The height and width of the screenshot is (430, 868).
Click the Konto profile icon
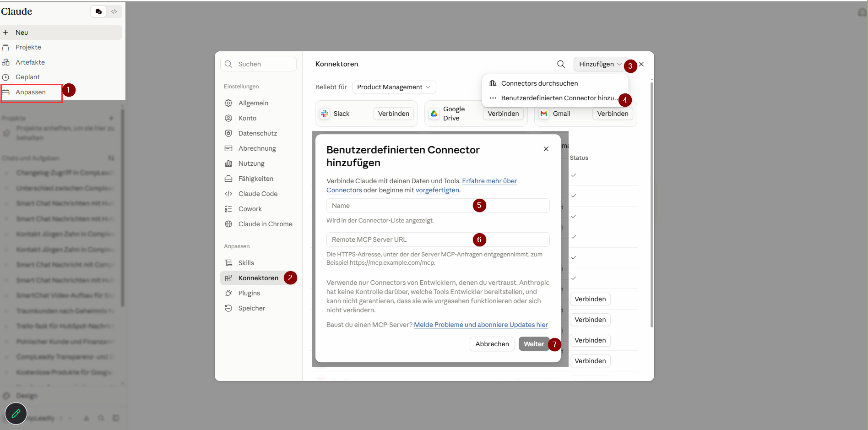[x=228, y=118]
